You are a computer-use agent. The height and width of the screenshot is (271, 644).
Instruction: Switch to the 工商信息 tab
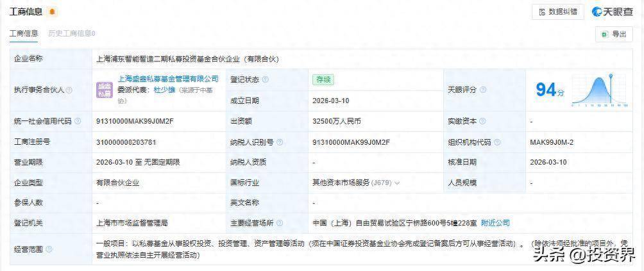click(24, 33)
